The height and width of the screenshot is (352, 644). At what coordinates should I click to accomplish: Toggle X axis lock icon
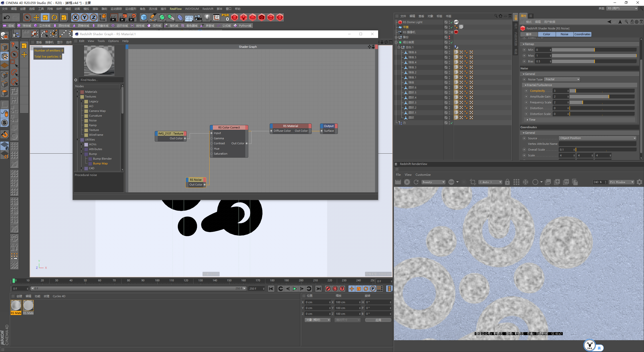[75, 17]
